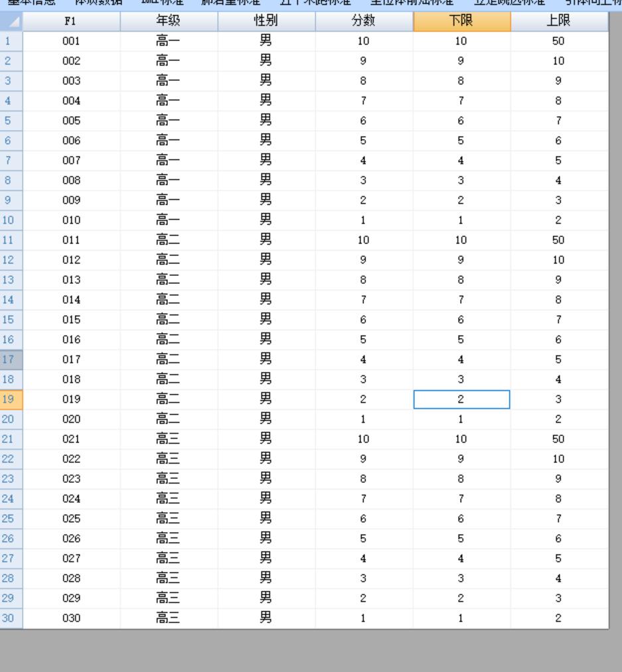This screenshot has height=672, width=622.
Task: Click the cell containing 030
Action: [x=71, y=618]
